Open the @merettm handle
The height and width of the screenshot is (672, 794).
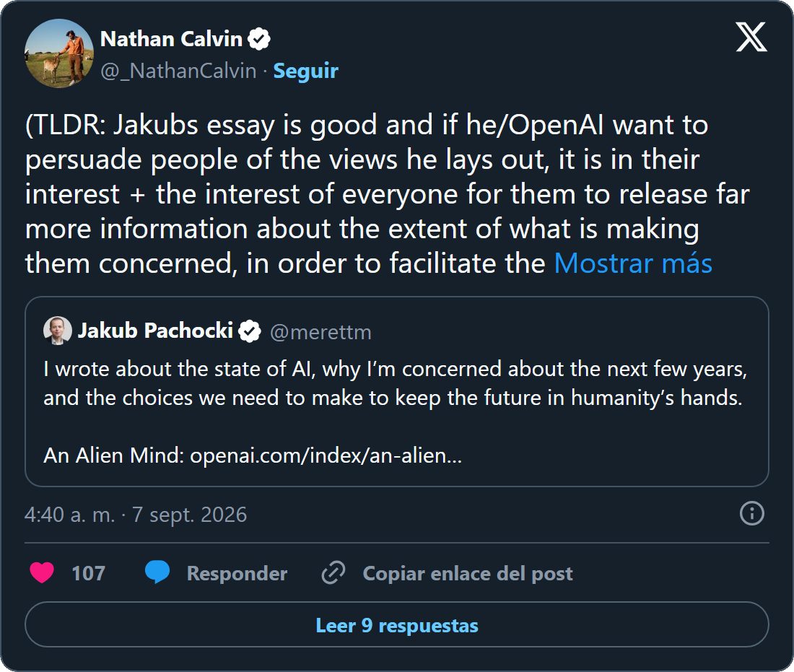[x=320, y=332]
